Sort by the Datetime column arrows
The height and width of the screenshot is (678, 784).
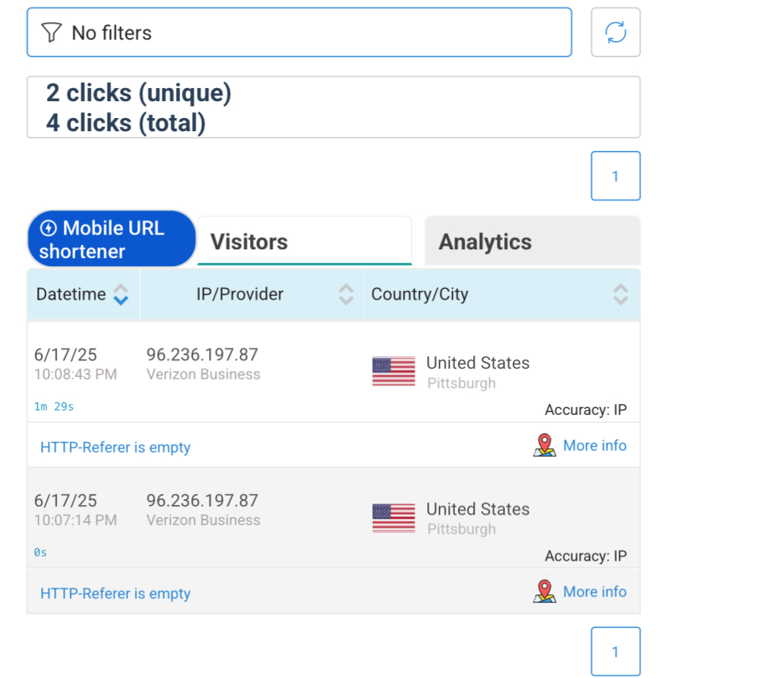[120, 295]
